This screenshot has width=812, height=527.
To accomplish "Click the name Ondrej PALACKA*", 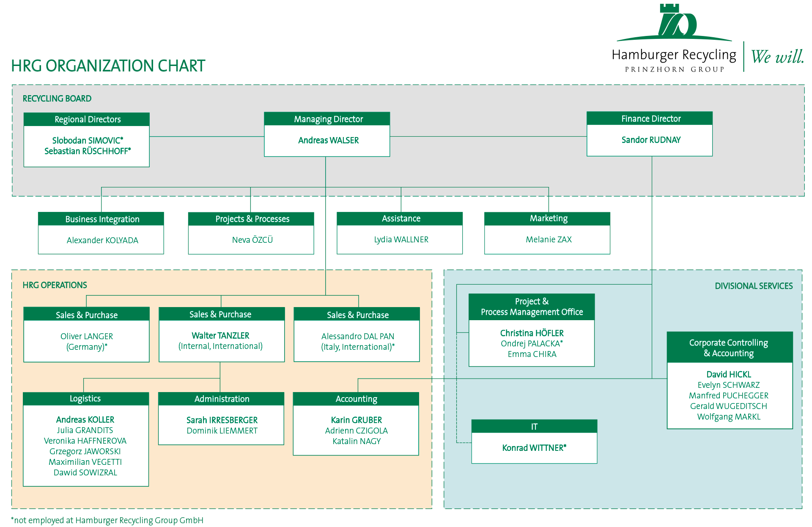I will 532,343.
